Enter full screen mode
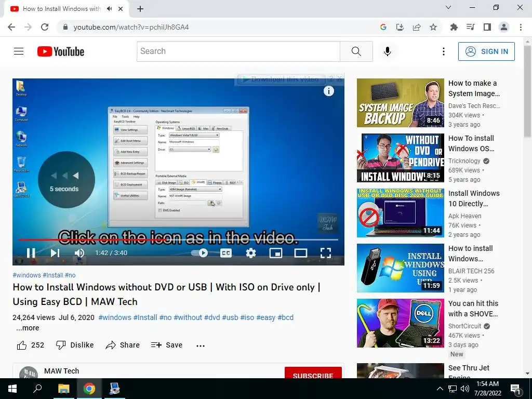The height and width of the screenshot is (399, 532). (326, 253)
